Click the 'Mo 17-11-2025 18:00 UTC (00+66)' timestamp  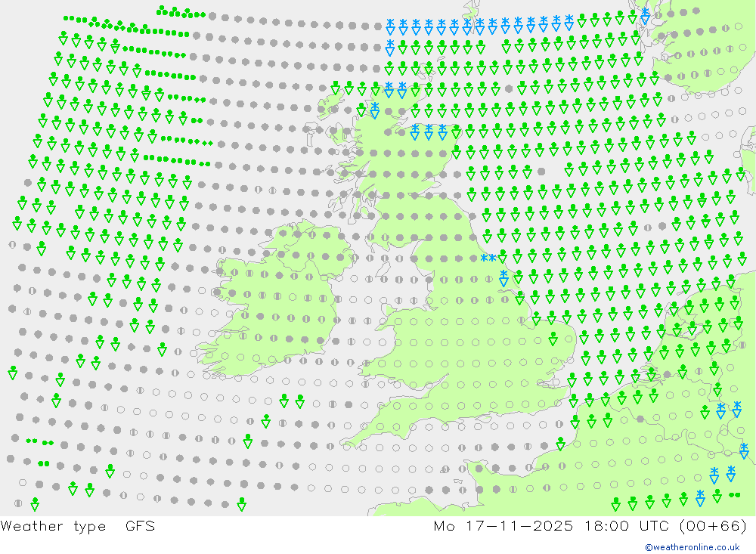point(590,525)
